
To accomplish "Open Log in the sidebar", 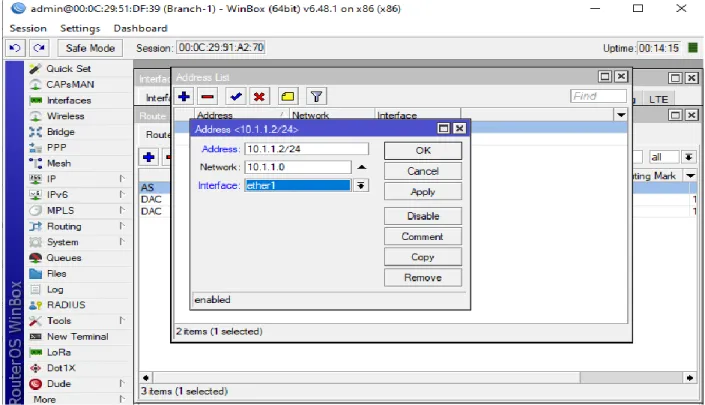I will [x=55, y=289].
